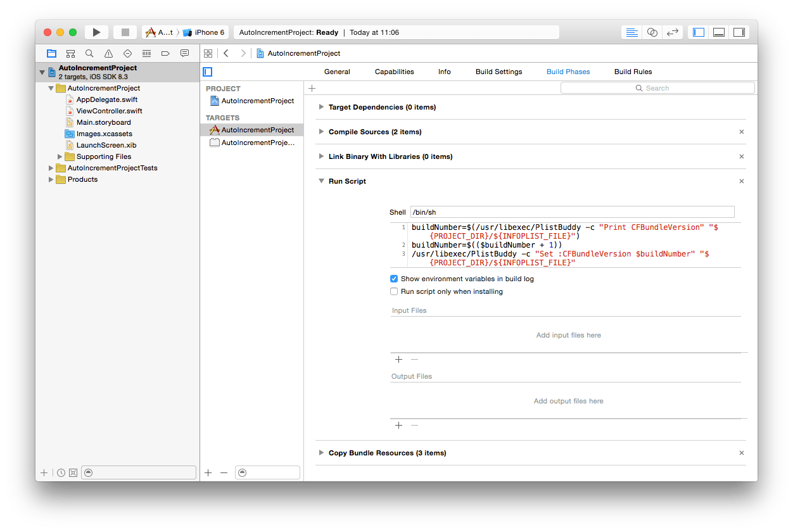The height and width of the screenshot is (532, 793).
Task: Add a new target
Action: (x=208, y=472)
